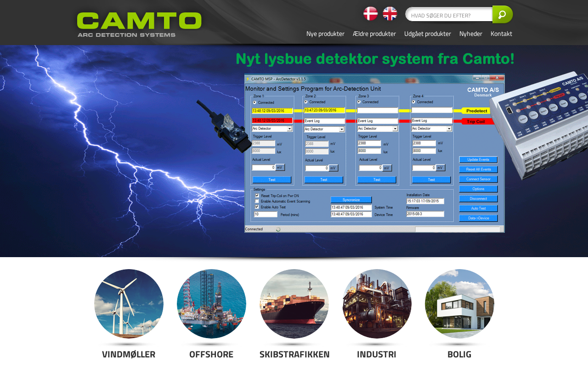
Task: Click the Zone 1 Test button
Action: pyautogui.click(x=272, y=180)
